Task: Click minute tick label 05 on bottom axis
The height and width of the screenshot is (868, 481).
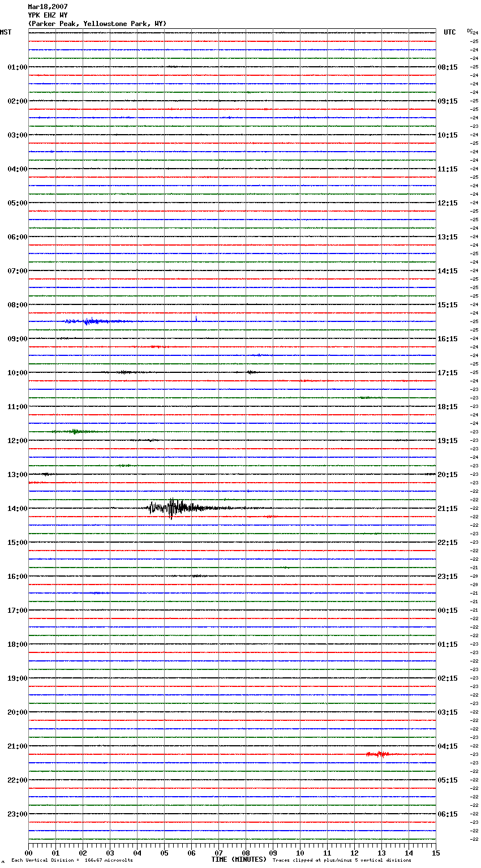Action: [164, 853]
